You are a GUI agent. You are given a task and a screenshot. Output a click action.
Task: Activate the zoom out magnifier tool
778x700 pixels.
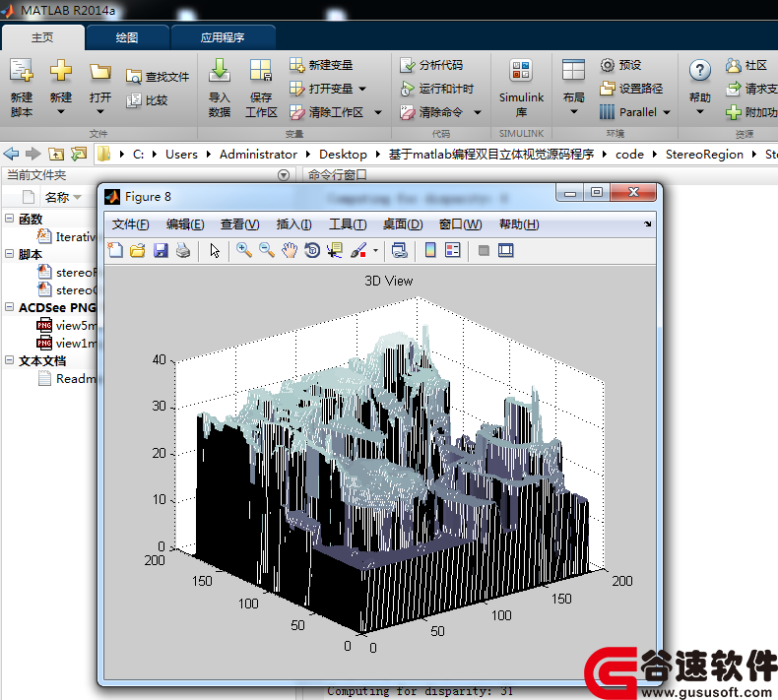(267, 250)
